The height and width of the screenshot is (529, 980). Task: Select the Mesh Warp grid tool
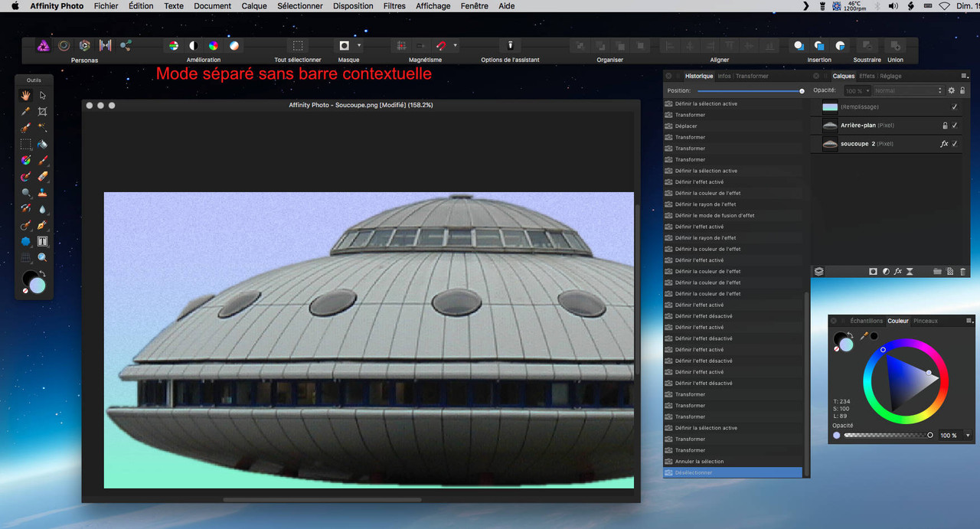[x=25, y=257]
